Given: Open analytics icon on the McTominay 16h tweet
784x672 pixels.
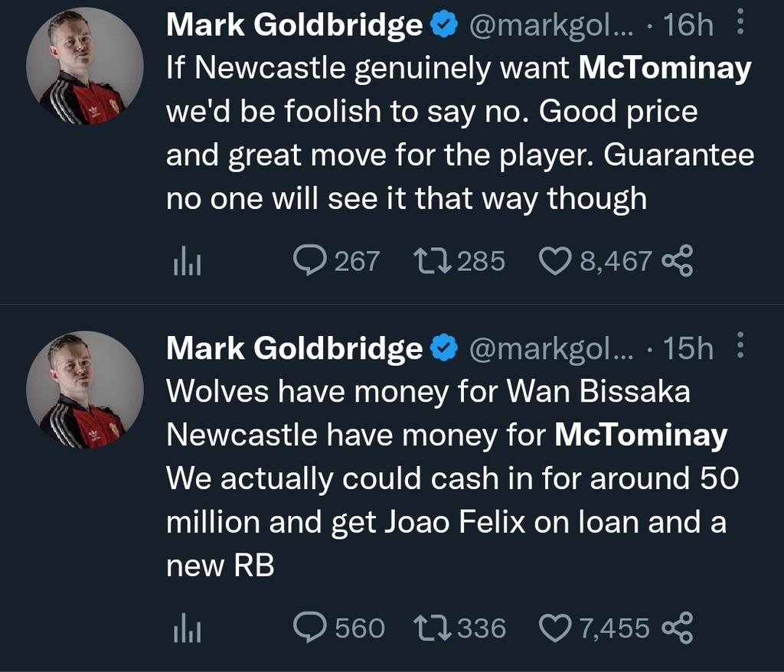Looking at the screenshot, I should coord(186,263).
